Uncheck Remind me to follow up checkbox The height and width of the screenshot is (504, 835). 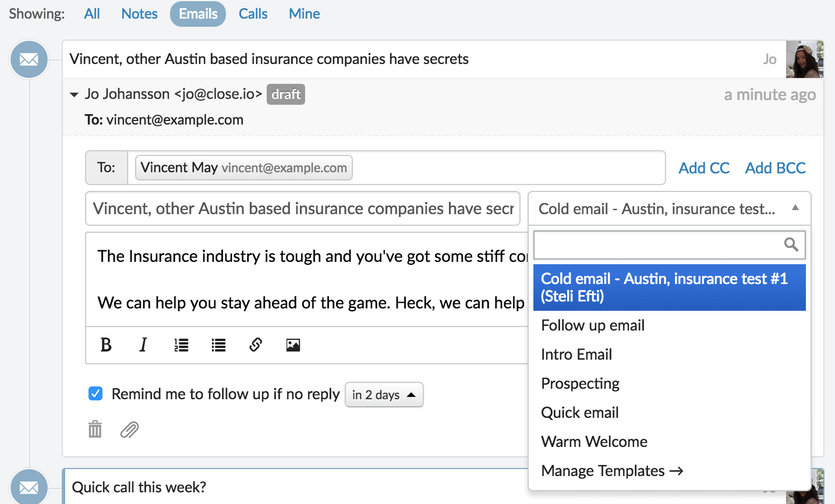tap(95, 394)
